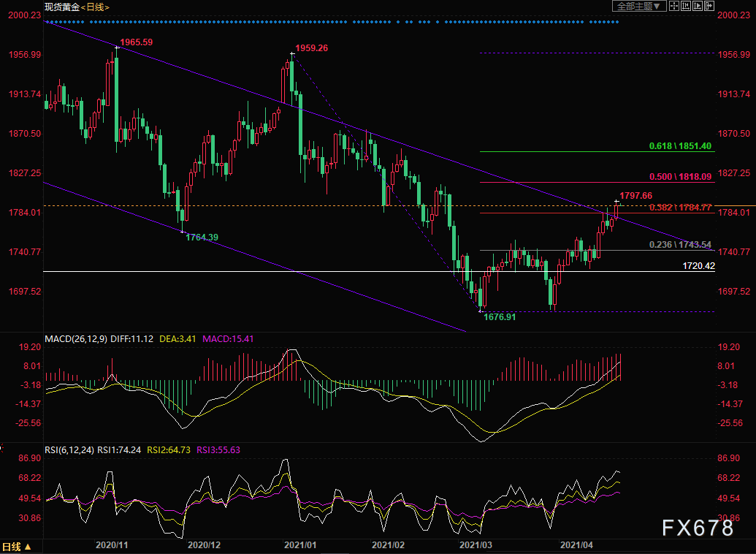Select the green 0.618 \ 1851.40 Fibonacci line
Image resolution: width=756 pixels, height=554 pixels.
680,145
